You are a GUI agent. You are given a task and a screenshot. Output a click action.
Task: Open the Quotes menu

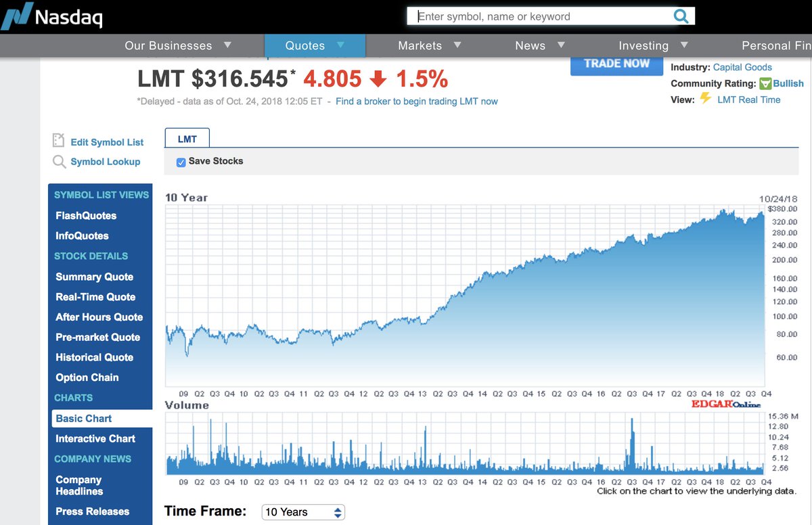pyautogui.click(x=305, y=45)
